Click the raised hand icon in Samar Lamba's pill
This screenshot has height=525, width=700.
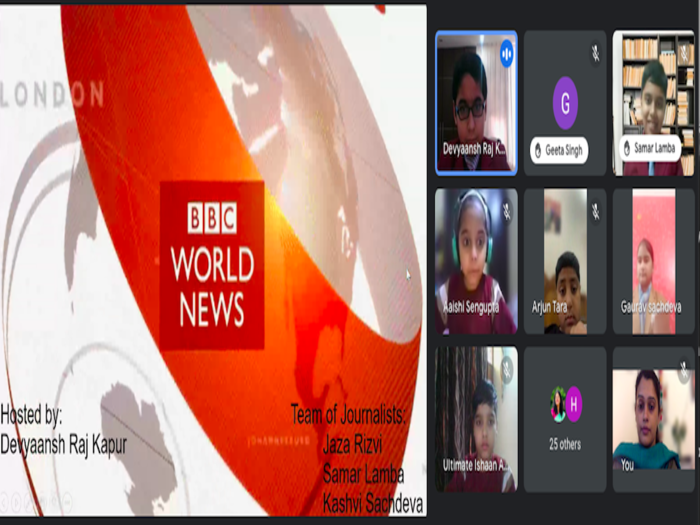[627, 148]
